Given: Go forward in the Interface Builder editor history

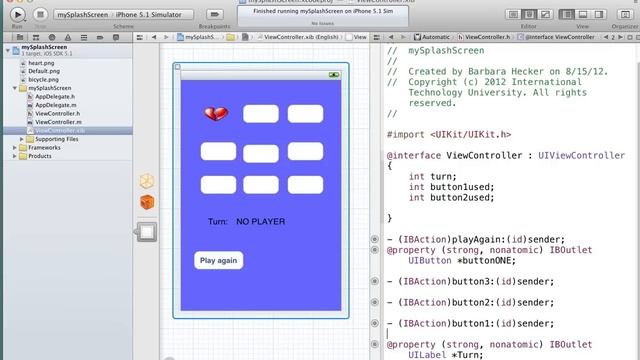Looking at the screenshot, I should point(166,37).
